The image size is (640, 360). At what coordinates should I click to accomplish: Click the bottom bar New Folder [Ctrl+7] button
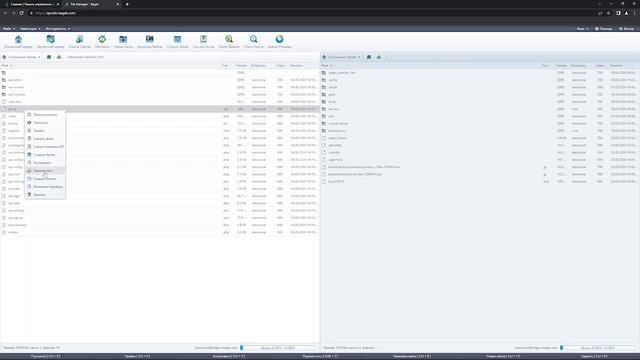point(503,356)
